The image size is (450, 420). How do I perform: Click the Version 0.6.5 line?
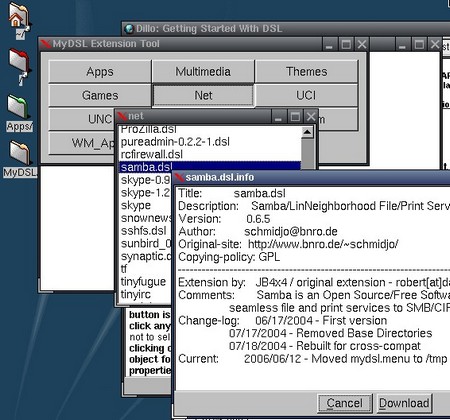coord(224,219)
